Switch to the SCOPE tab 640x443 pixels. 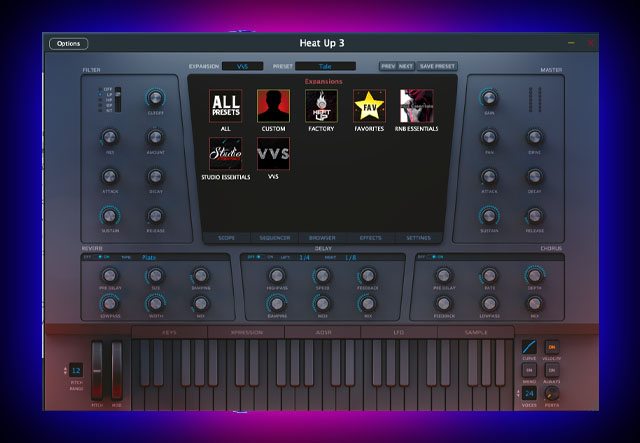pos(226,238)
